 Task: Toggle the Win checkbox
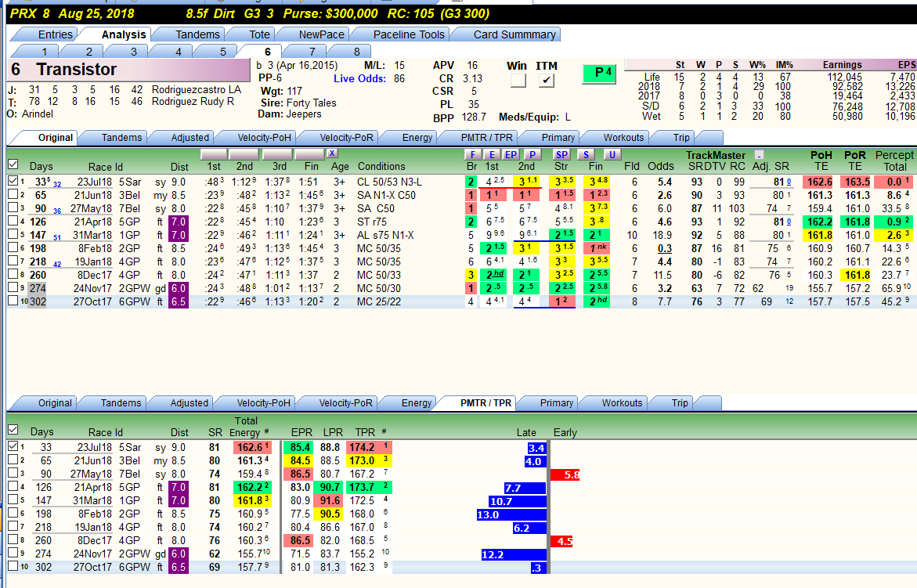(518, 80)
